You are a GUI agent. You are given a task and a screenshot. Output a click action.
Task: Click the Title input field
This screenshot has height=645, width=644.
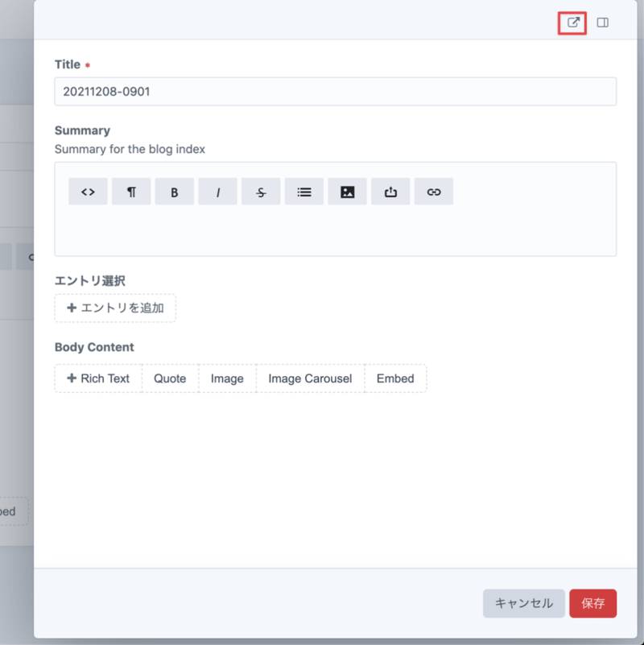[335, 92]
